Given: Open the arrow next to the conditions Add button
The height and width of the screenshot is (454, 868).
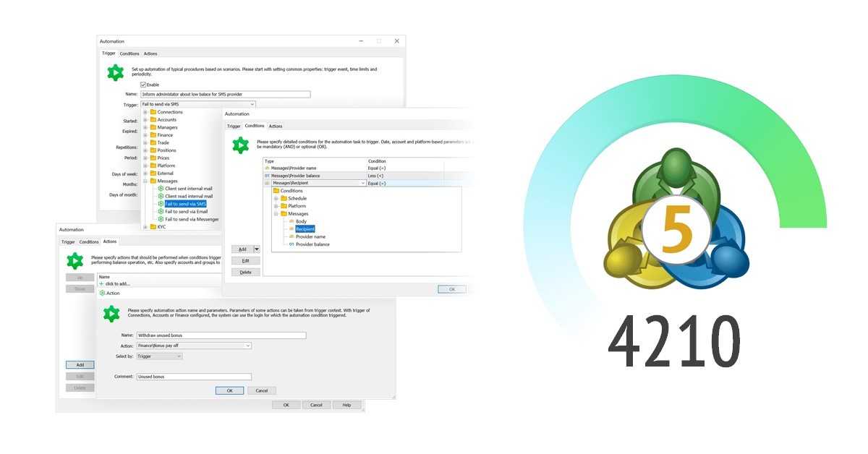Looking at the screenshot, I should click(x=256, y=249).
